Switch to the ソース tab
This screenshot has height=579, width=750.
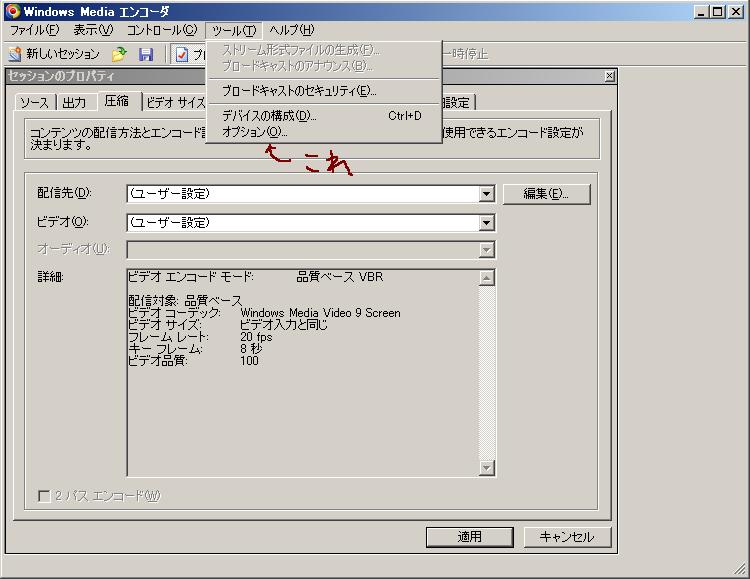[x=35, y=102]
